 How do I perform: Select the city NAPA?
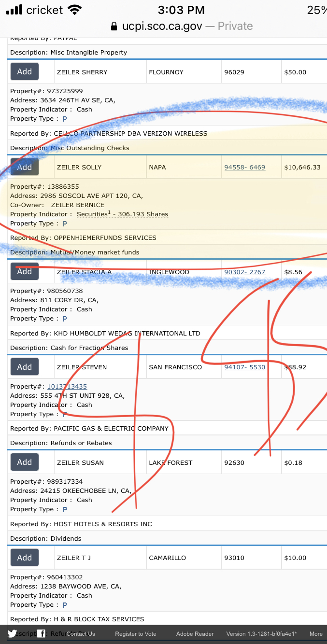pos(157,168)
